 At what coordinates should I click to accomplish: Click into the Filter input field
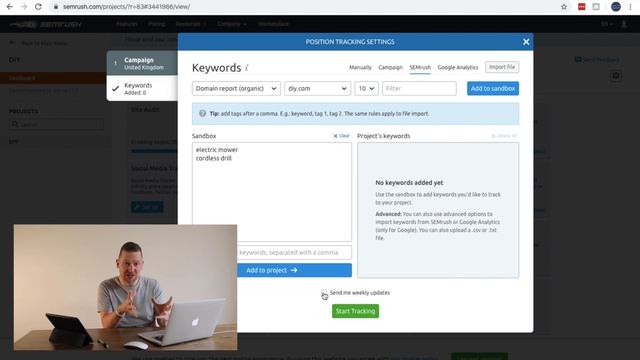419,89
